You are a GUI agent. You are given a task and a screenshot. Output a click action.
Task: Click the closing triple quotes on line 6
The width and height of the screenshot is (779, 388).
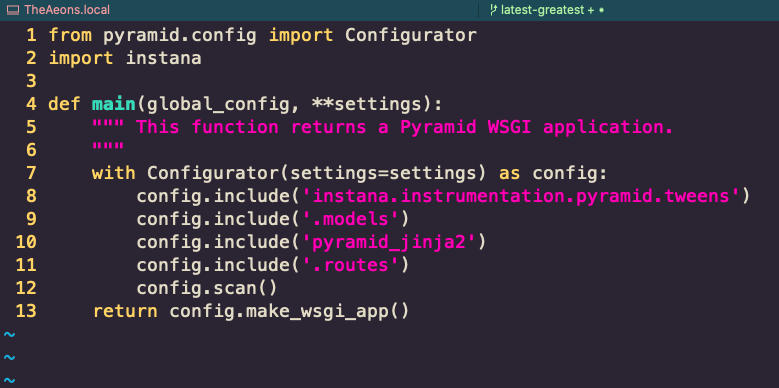tap(108, 148)
